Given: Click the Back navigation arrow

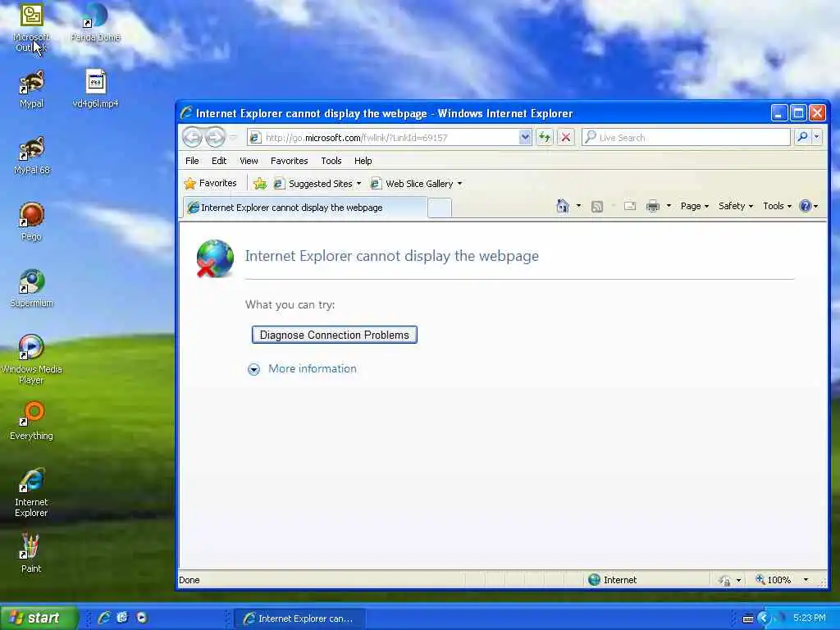Looking at the screenshot, I should [192, 137].
